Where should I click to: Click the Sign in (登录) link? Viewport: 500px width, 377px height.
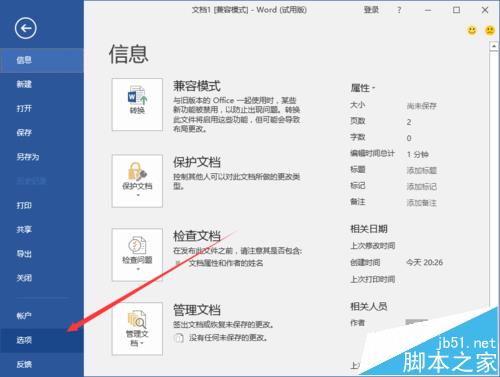point(371,10)
